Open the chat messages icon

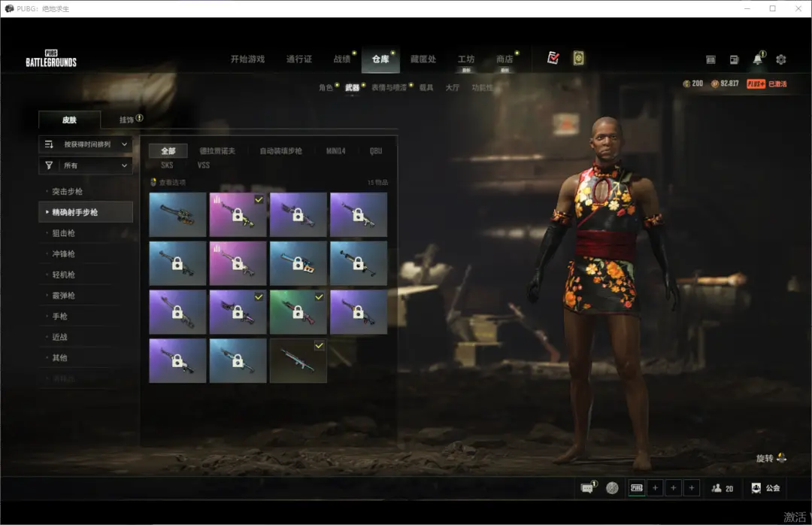click(x=587, y=488)
